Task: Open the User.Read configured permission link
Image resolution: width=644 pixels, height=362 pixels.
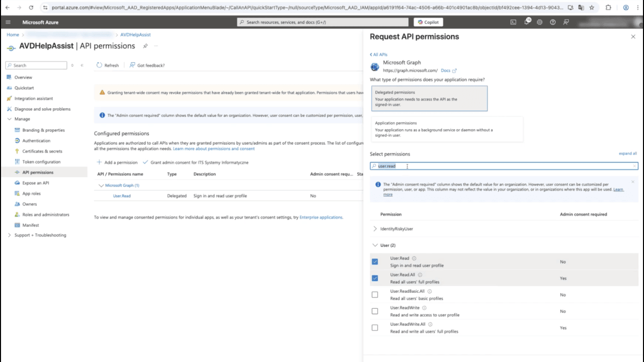Action: coord(122,196)
